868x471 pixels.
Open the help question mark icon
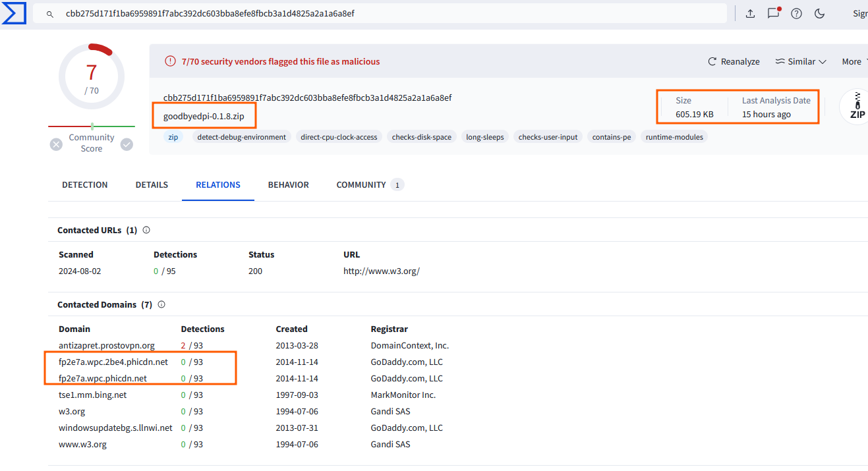click(796, 13)
